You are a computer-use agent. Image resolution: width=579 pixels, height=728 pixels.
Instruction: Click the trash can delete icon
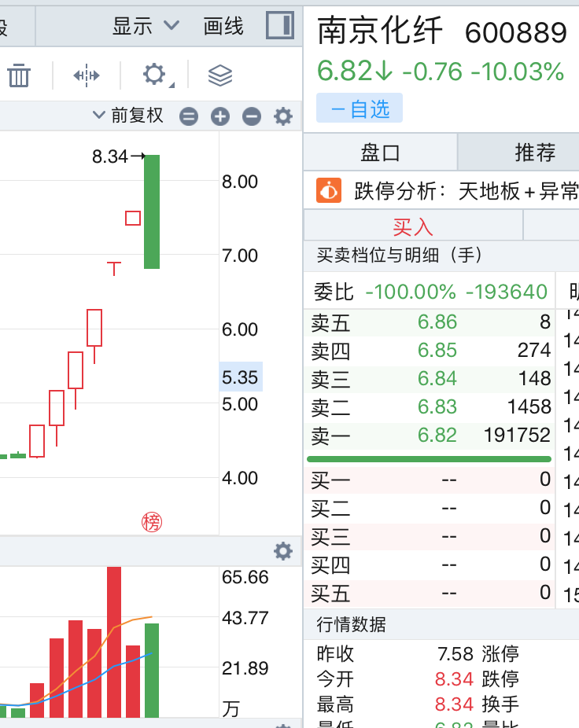19,75
